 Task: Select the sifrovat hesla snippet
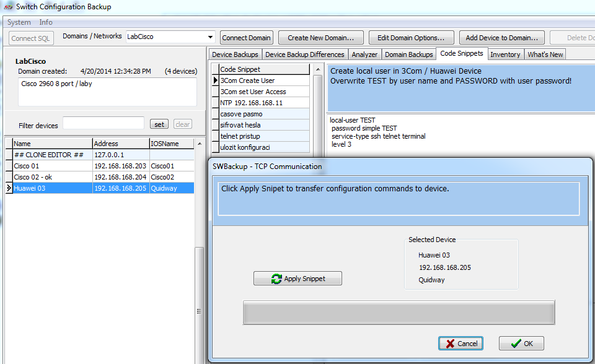[x=265, y=125]
